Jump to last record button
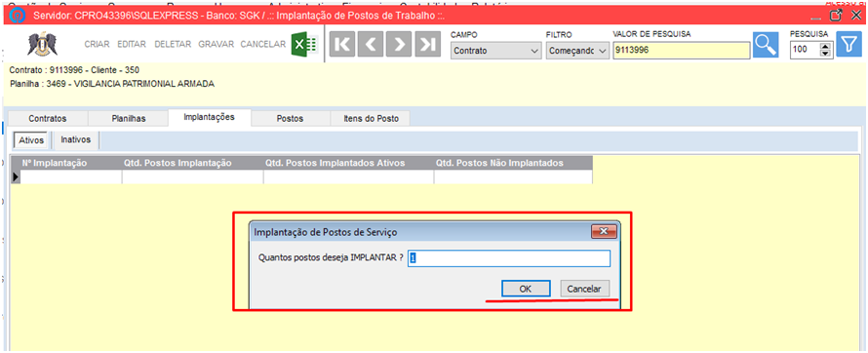Image resolution: width=868 pixels, height=353 pixels. click(x=427, y=45)
